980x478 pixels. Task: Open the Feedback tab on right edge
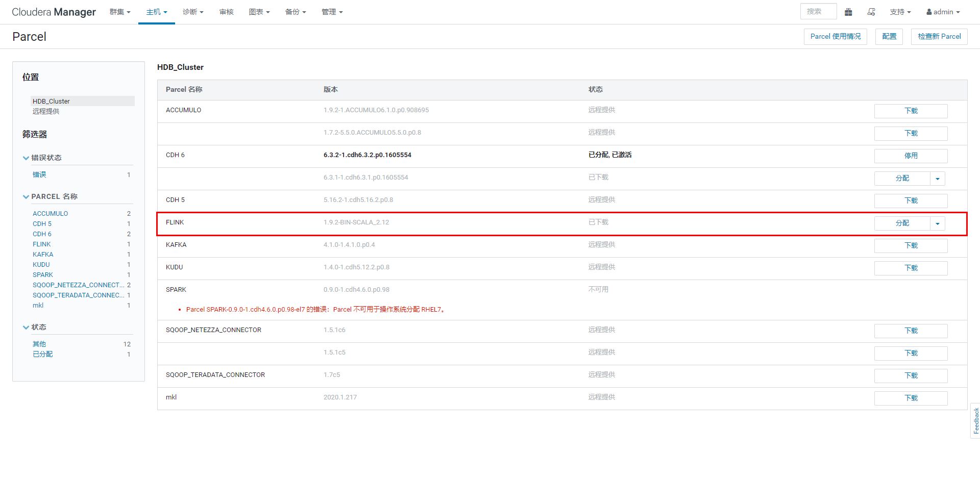pyautogui.click(x=974, y=420)
